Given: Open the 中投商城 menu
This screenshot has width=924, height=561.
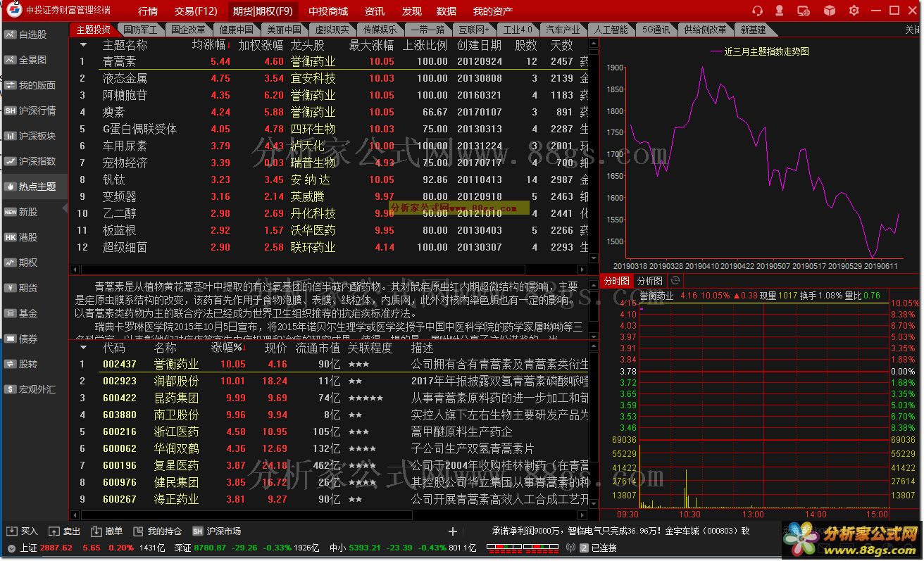Looking at the screenshot, I should (x=328, y=11).
